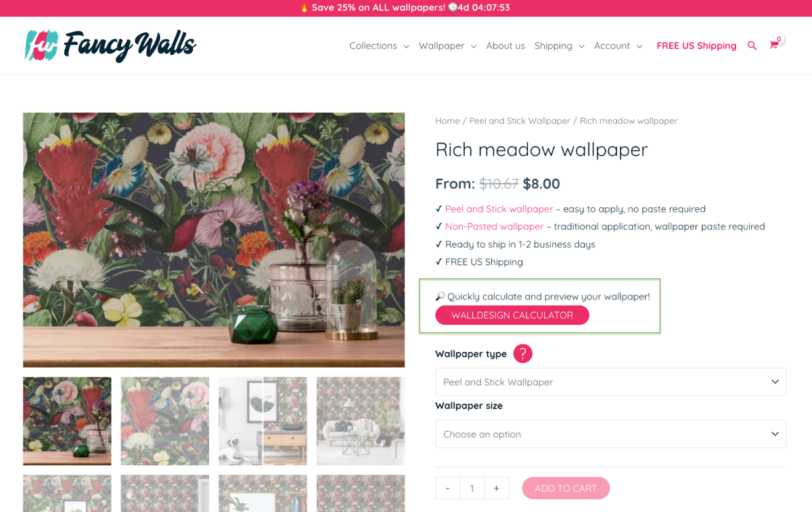Expand the Wallpaper menu
Screen dimensions: 812x512
pos(447,46)
